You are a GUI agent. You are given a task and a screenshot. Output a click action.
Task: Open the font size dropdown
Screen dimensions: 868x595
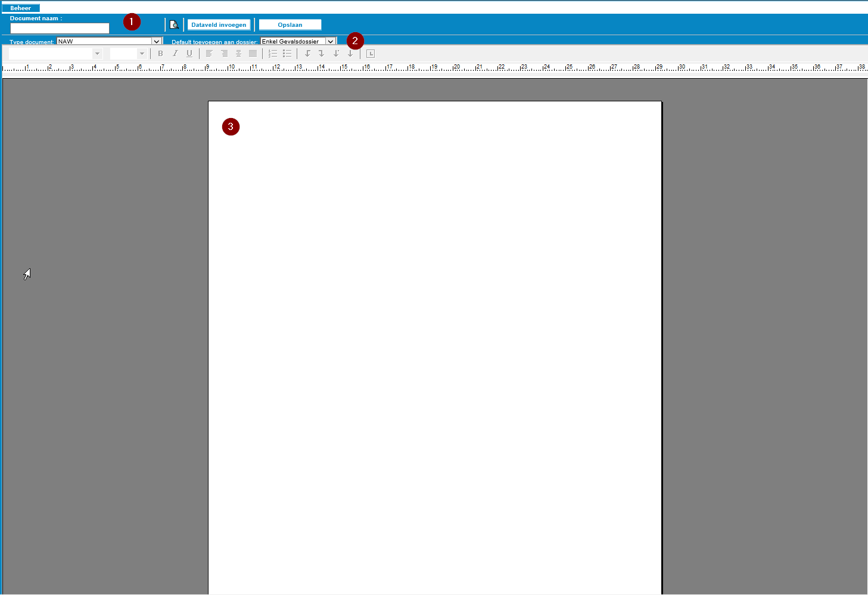142,54
